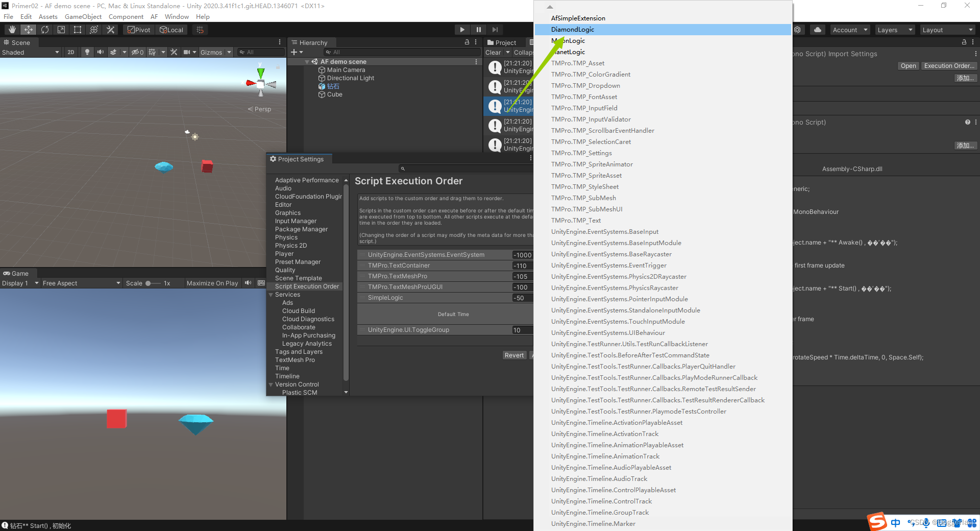This screenshot has height=531, width=980.
Task: Toggle scene lighting bulb icon
Action: (87, 52)
